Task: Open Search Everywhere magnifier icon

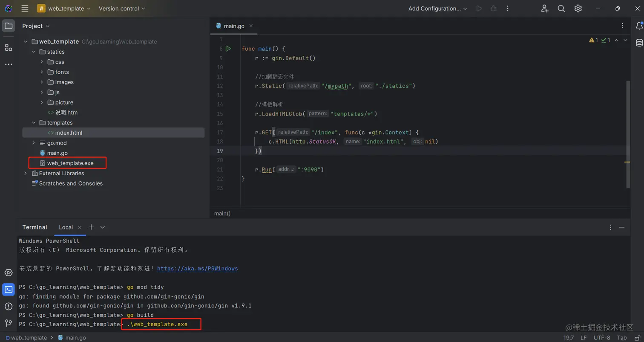Action: click(561, 9)
